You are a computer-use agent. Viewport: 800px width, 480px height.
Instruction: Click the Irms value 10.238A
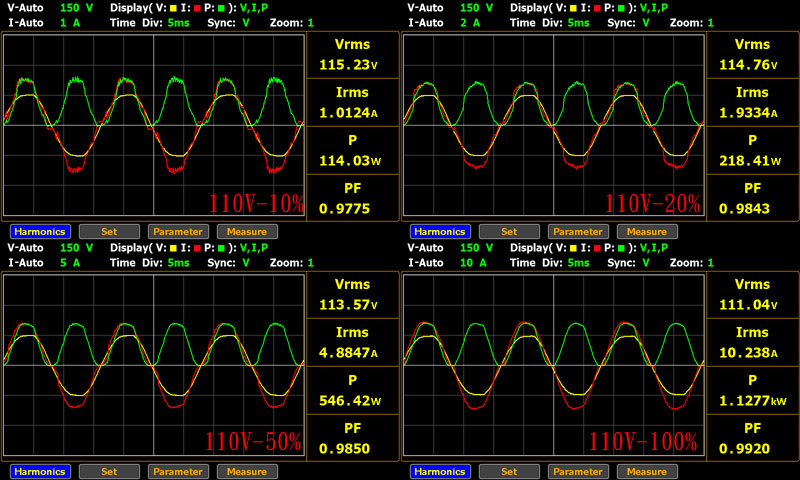point(748,352)
